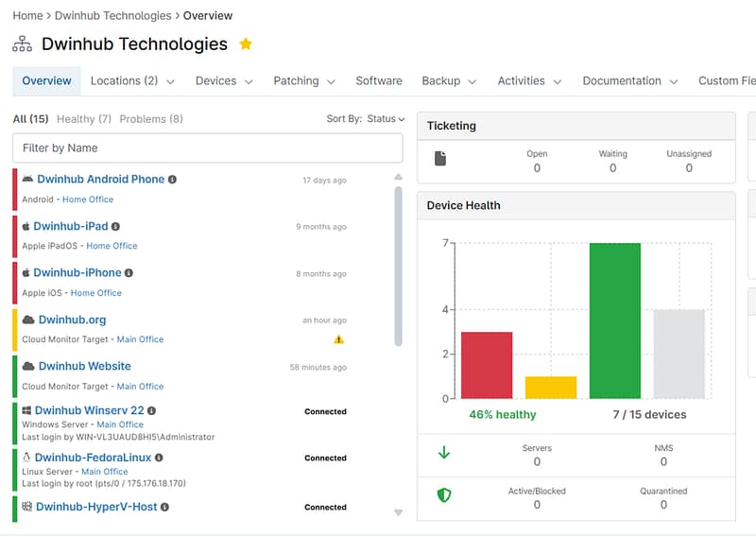Click info icon next to Dwinhub Winserv 22
The height and width of the screenshot is (537, 756).
pos(152,411)
